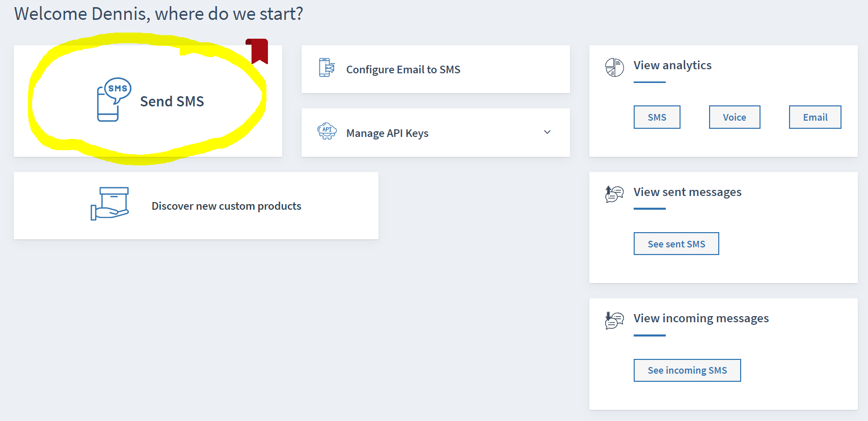Expand the Manage API Keys chevron
Screen dimensions: 868x421
(x=547, y=132)
